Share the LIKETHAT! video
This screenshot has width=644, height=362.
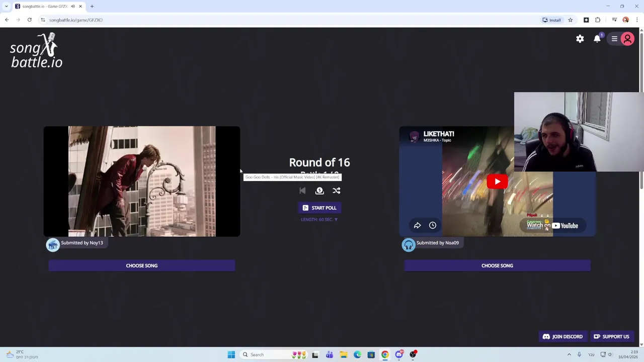(x=417, y=225)
